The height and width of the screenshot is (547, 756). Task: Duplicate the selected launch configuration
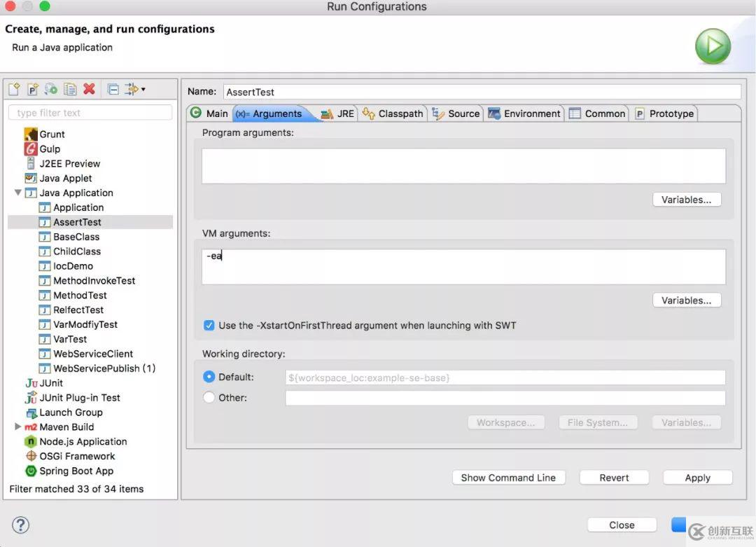click(70, 89)
